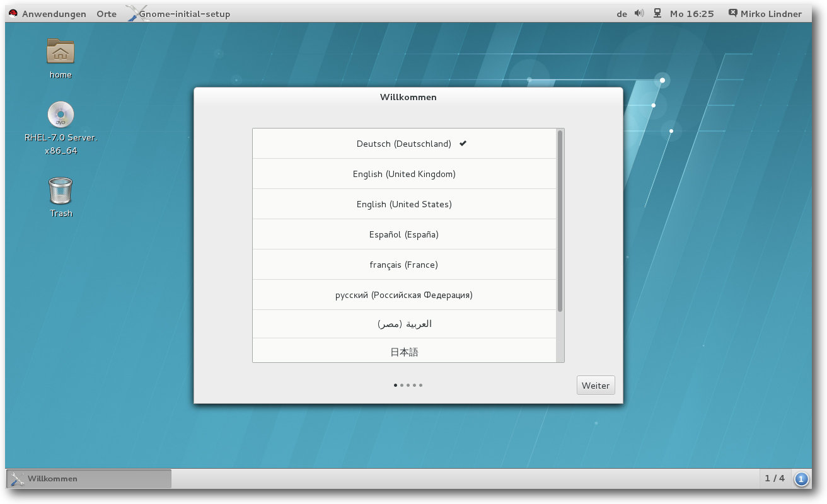
Task: Click the wrench icon on Willkommen taskbar entry
Action: pos(18,479)
